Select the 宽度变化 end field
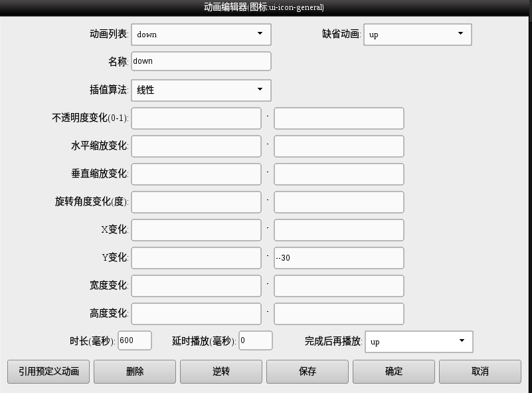The height and width of the screenshot is (393, 532). coord(339,286)
